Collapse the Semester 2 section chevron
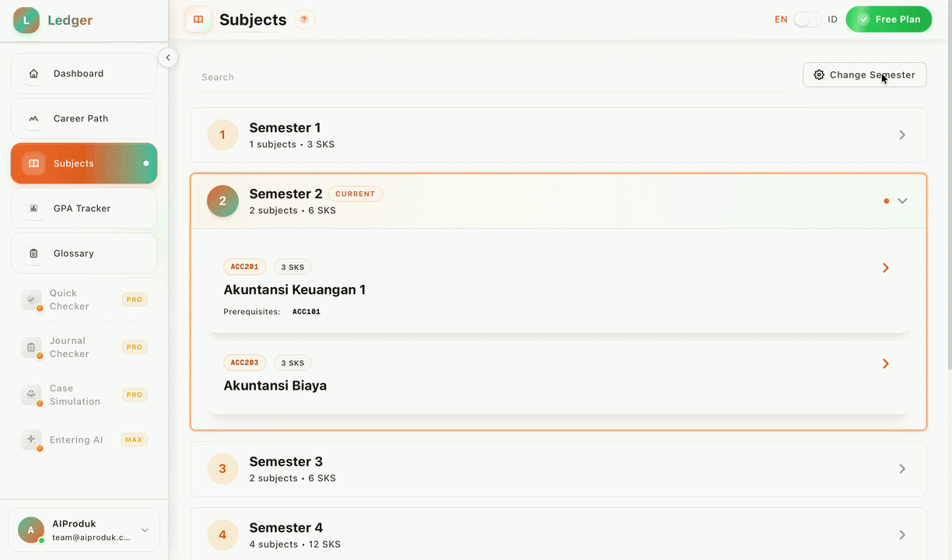 (902, 201)
